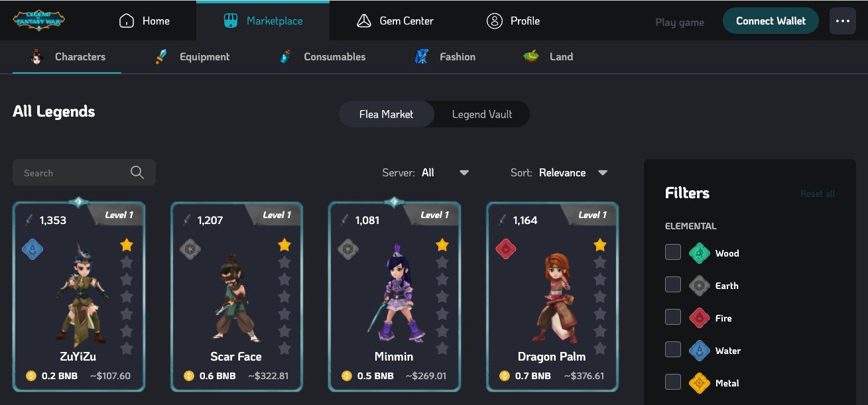Open the Gem Center tab
Screen dimensions: 868x405
click(x=395, y=21)
